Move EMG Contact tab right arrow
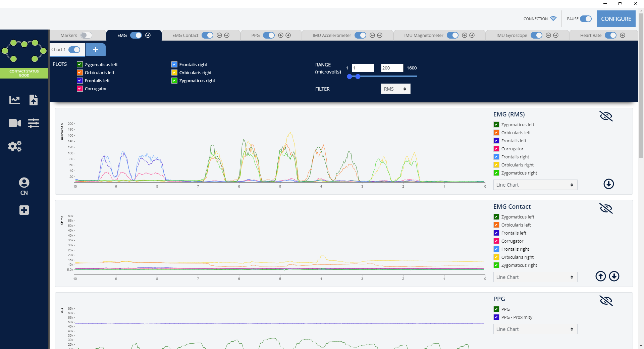Screen dimensions: 644x349 tap(227, 35)
